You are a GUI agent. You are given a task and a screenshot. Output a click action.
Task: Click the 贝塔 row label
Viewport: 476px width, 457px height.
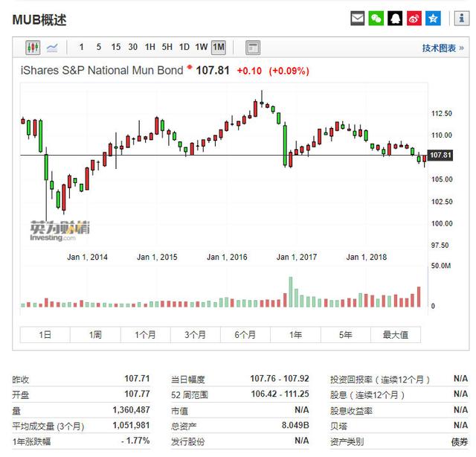click(x=339, y=426)
